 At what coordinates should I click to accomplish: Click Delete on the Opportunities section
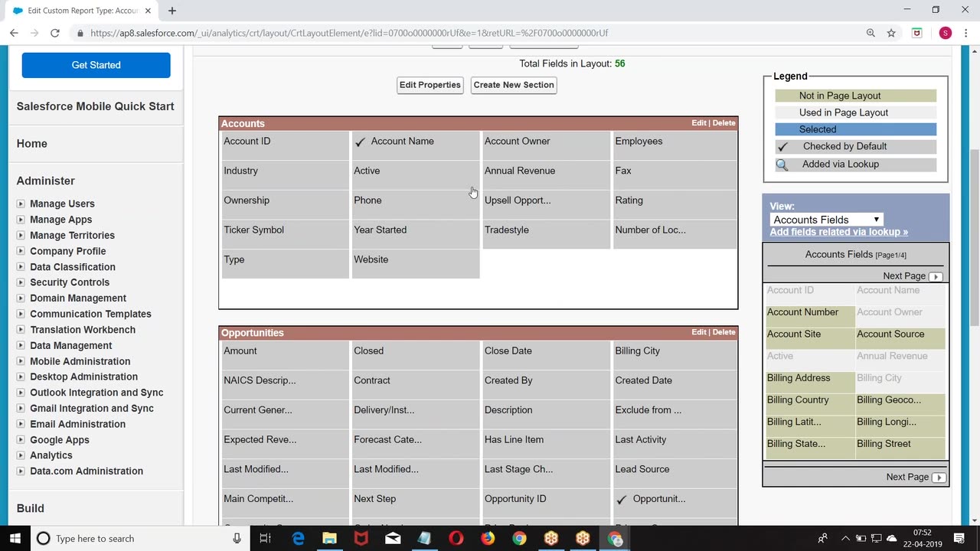point(724,332)
